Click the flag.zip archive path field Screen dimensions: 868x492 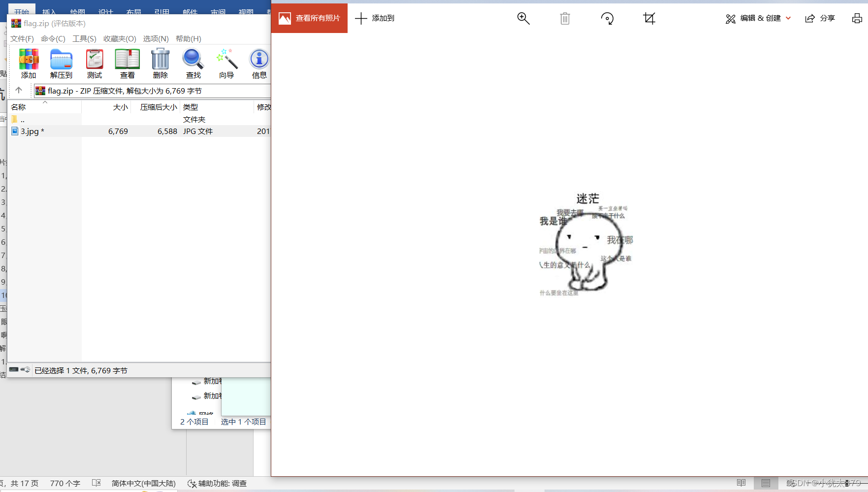click(152, 91)
